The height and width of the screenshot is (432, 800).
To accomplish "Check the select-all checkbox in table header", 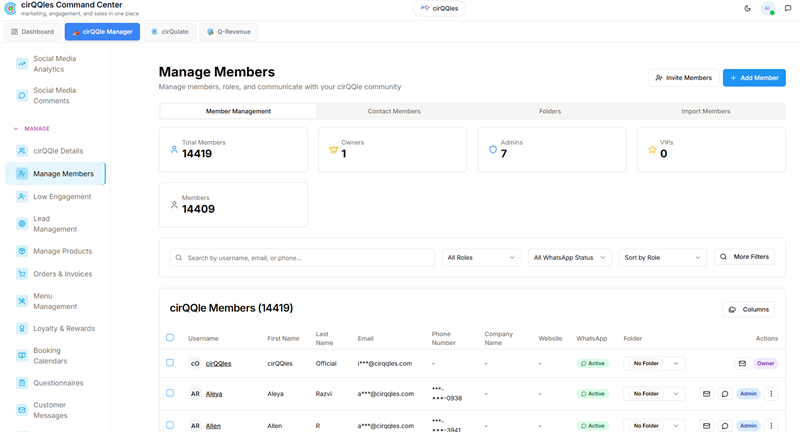I will [x=170, y=338].
